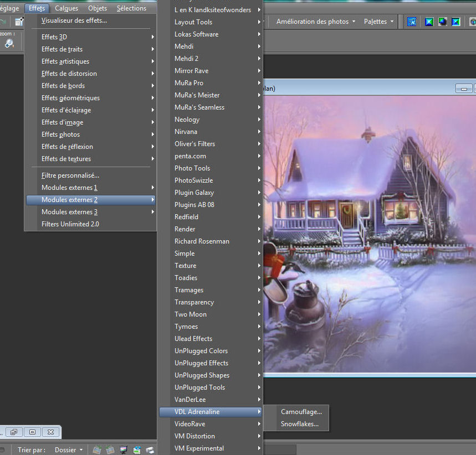The width and height of the screenshot is (476, 455).
Task: Open the Redfield plugin submenu
Action: [x=211, y=217]
